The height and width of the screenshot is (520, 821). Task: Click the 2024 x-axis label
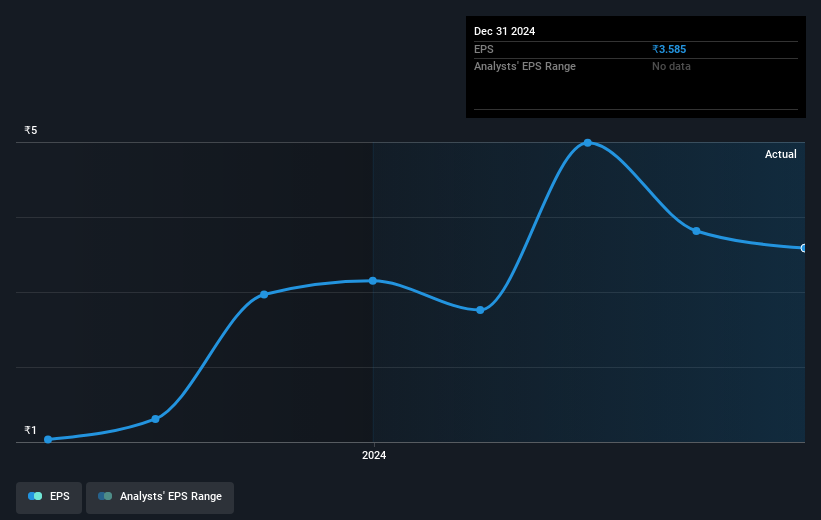(374, 456)
